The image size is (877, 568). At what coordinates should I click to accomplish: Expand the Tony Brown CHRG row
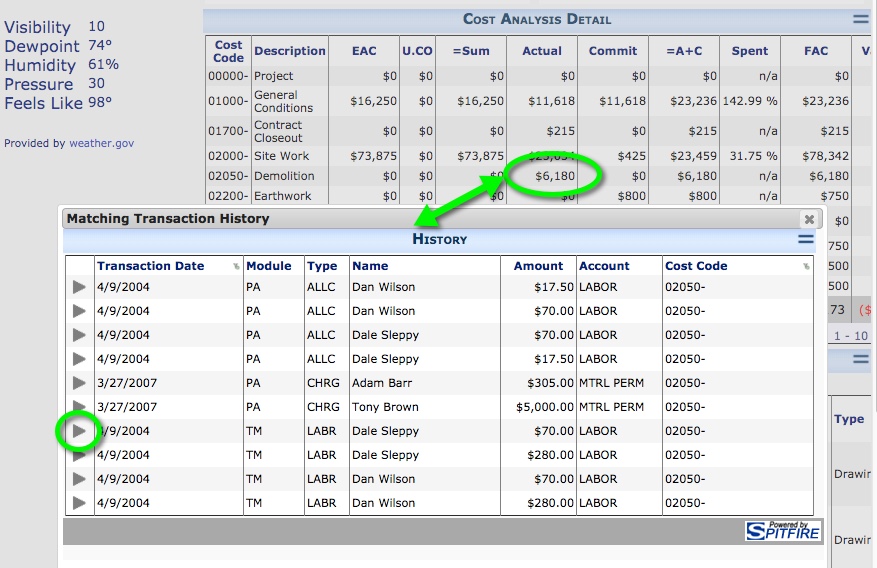[79, 407]
